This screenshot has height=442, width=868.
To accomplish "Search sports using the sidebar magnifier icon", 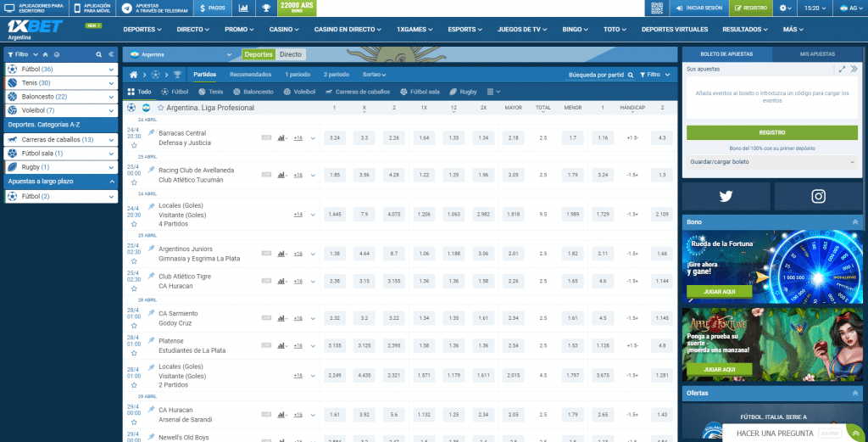I will [99, 54].
